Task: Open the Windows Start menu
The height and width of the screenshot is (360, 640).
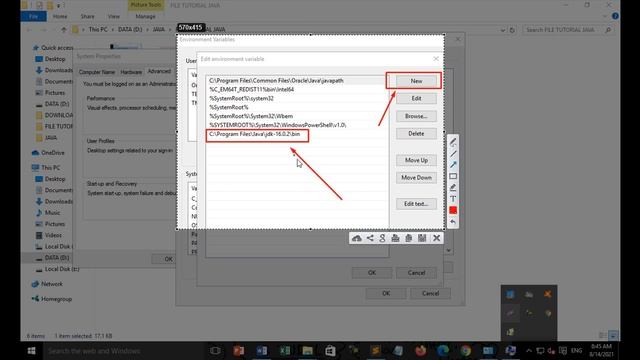Action: click(x=31, y=351)
